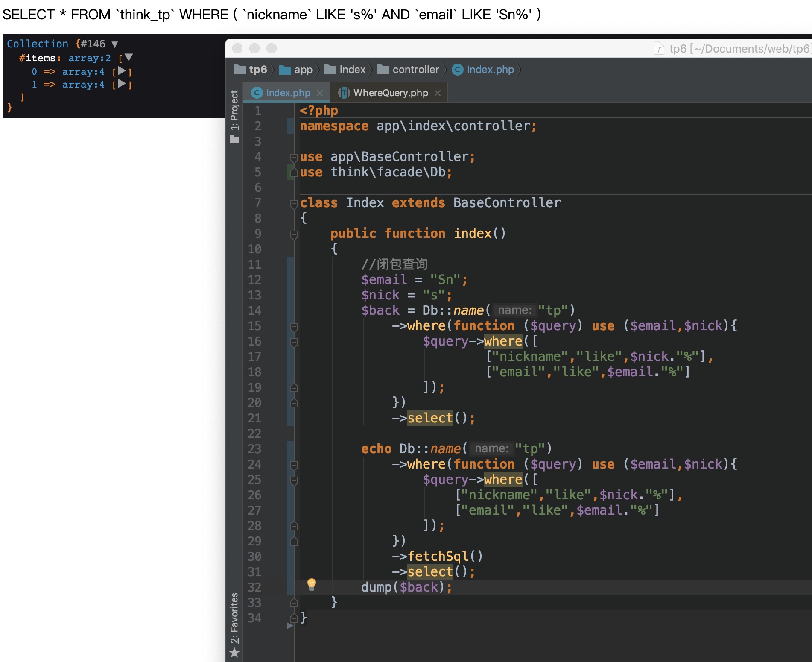Close the WhereQuery.php tab
This screenshot has height=662, width=812.
(x=438, y=93)
